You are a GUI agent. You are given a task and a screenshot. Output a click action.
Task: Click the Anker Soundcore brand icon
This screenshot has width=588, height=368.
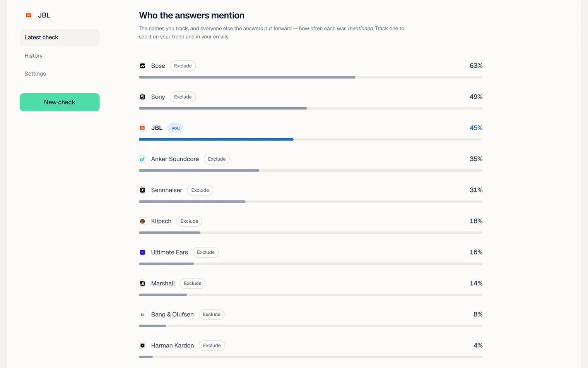[142, 159]
